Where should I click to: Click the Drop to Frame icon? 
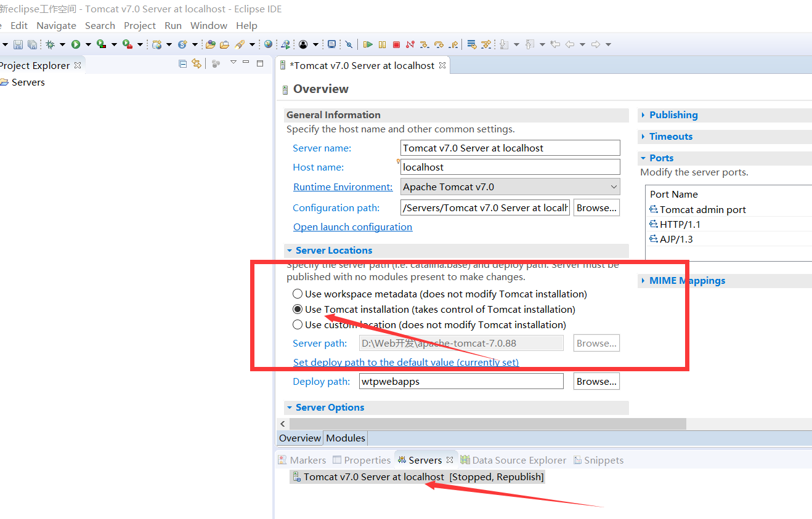pos(471,44)
